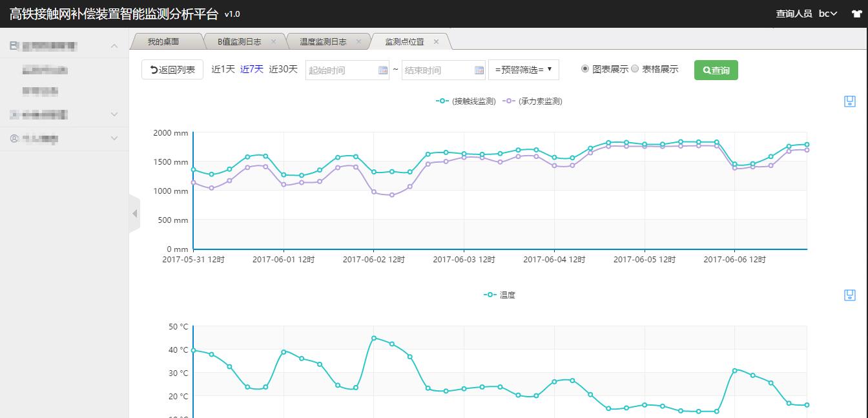Collapse the first sidebar menu group
Viewport: 868px width, 418px height.
[x=114, y=45]
